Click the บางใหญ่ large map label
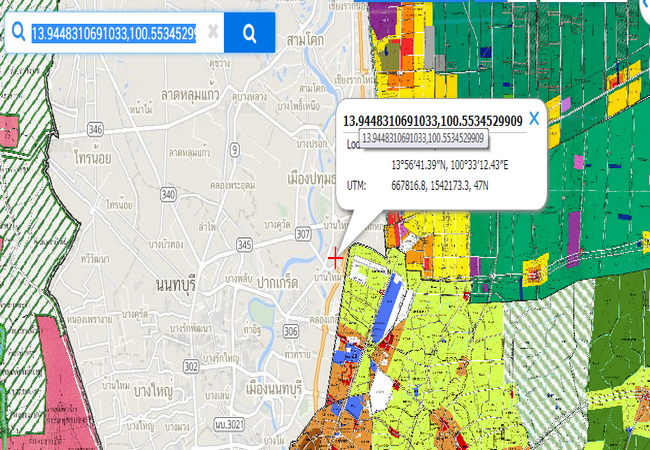The image size is (650, 450). pos(153,391)
